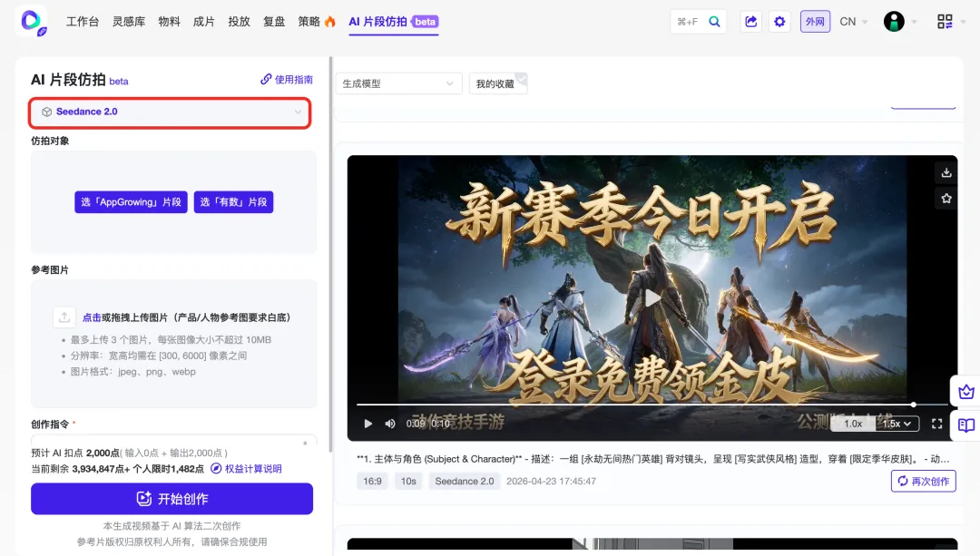Screen dimensions: 980x556
Task: Open the 1.5x playback speed dropdown
Action: point(899,424)
